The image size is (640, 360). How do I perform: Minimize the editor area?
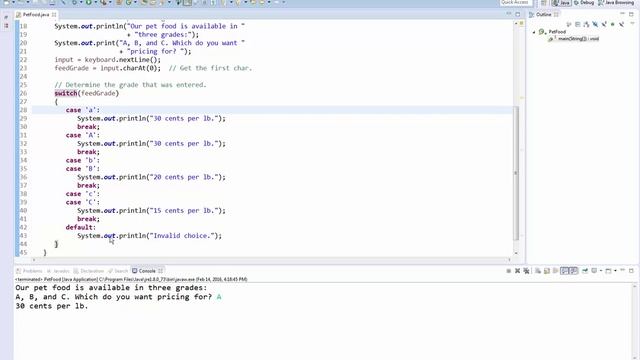tap(509, 13)
